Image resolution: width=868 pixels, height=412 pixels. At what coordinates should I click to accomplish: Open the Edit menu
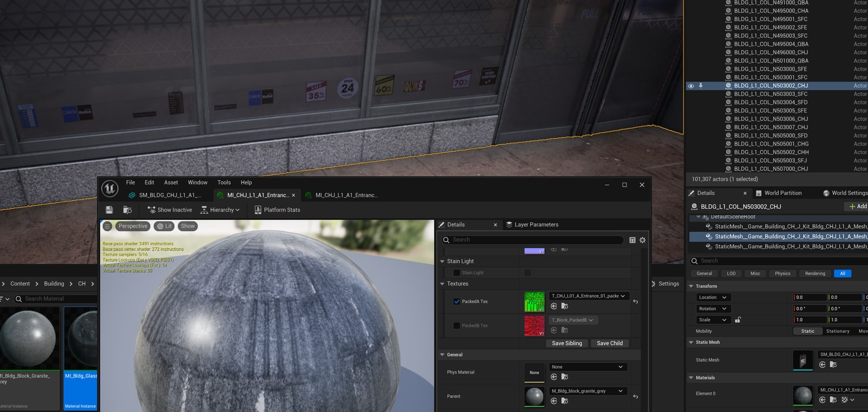tap(149, 183)
